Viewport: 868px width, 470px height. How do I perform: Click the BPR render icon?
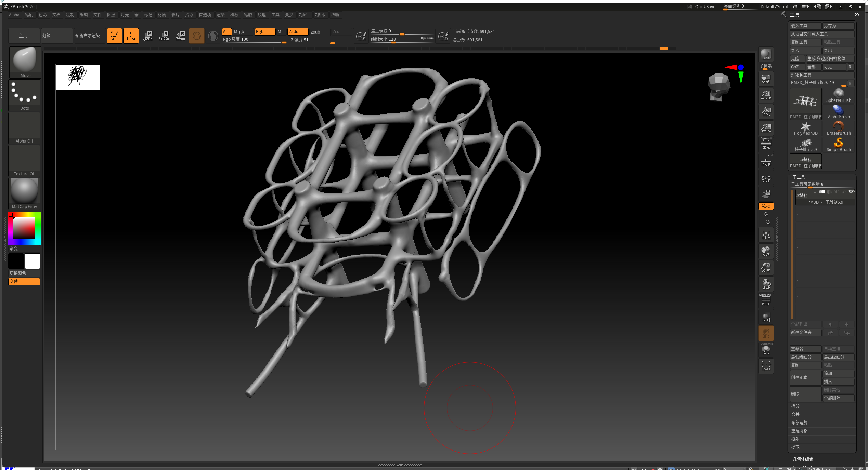tap(766, 55)
